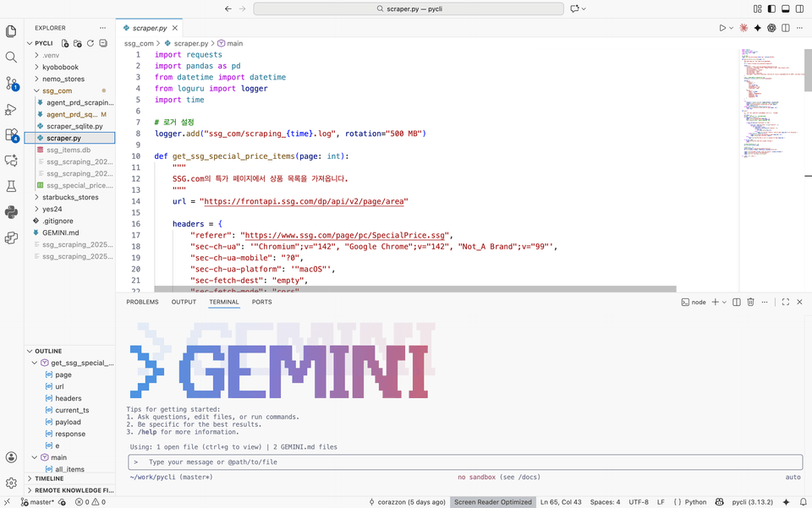
Task: Click ssg_com in the breadcrumb
Action: [139, 43]
